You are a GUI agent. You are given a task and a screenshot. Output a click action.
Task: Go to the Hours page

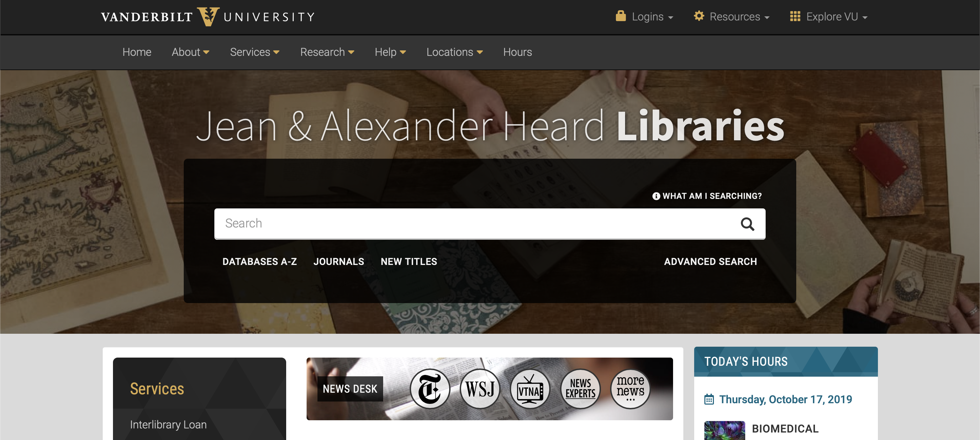(x=517, y=52)
